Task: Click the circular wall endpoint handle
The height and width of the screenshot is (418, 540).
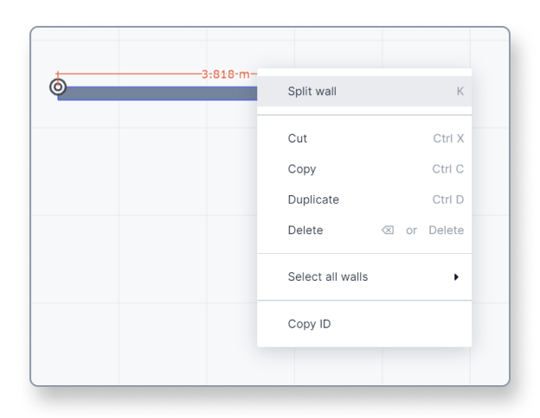Action: point(58,87)
